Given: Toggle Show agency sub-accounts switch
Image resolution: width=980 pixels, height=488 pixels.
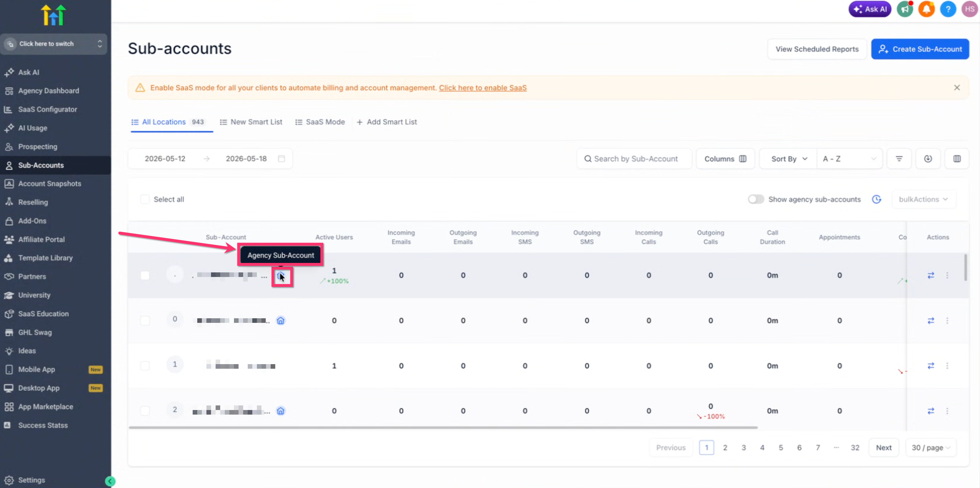Looking at the screenshot, I should point(756,199).
